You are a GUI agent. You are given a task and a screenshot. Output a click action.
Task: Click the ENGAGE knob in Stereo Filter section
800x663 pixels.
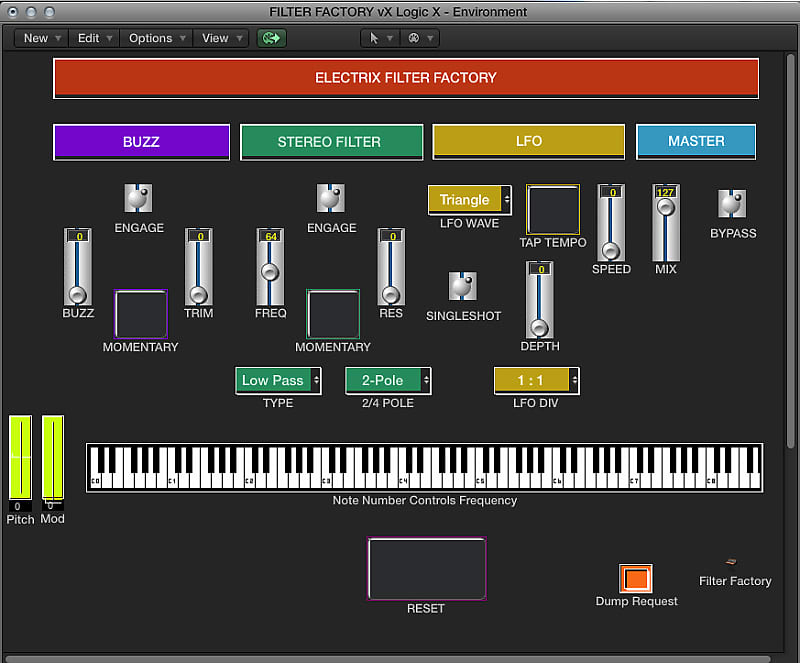pyautogui.click(x=331, y=197)
